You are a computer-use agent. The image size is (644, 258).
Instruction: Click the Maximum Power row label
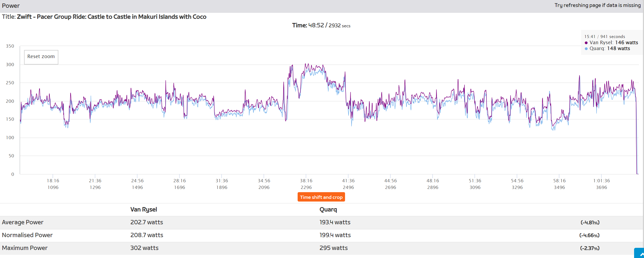25,248
